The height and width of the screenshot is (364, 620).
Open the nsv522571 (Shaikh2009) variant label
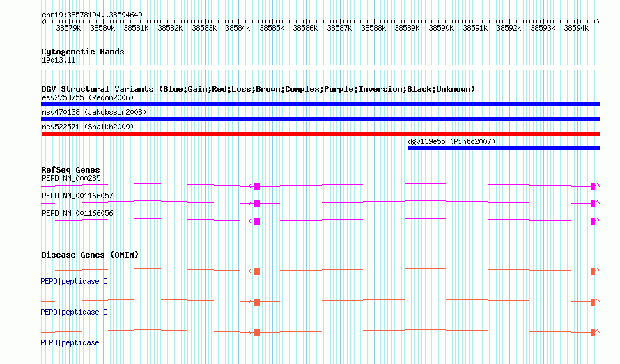point(88,127)
